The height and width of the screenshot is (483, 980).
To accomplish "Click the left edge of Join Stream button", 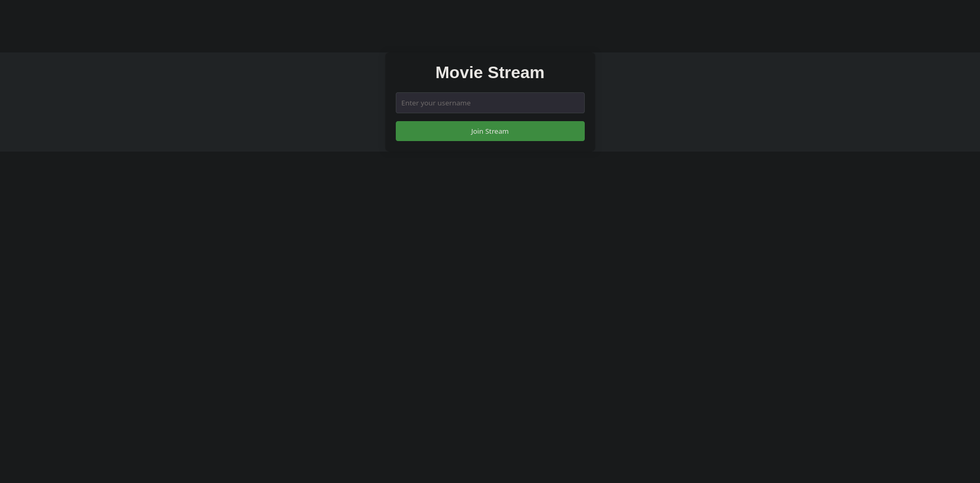I will [x=400, y=131].
